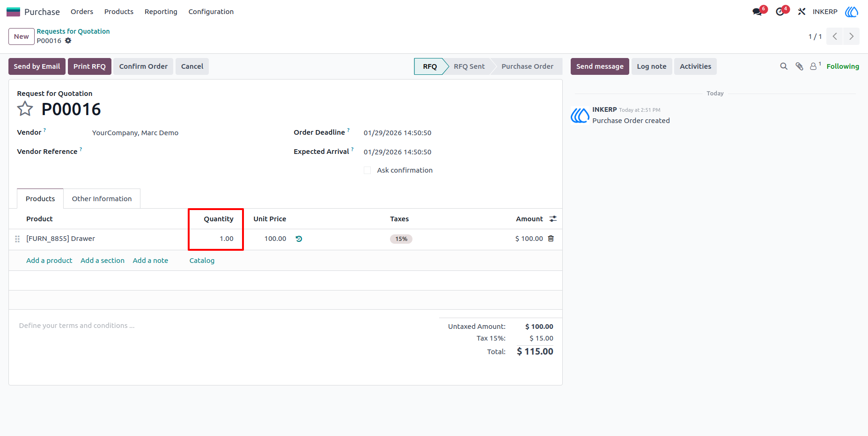
Task: Click Purchase Order status stage
Action: click(x=527, y=66)
